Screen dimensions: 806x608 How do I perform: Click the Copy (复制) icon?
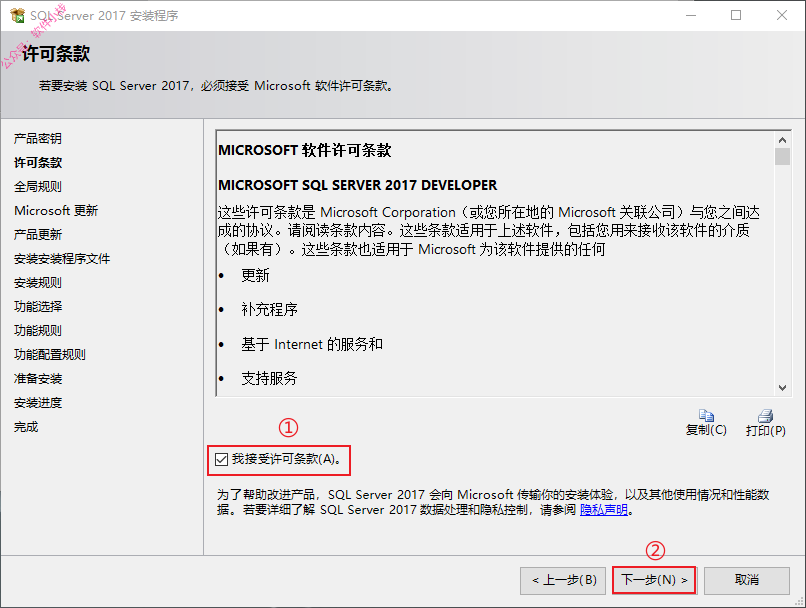[706, 415]
